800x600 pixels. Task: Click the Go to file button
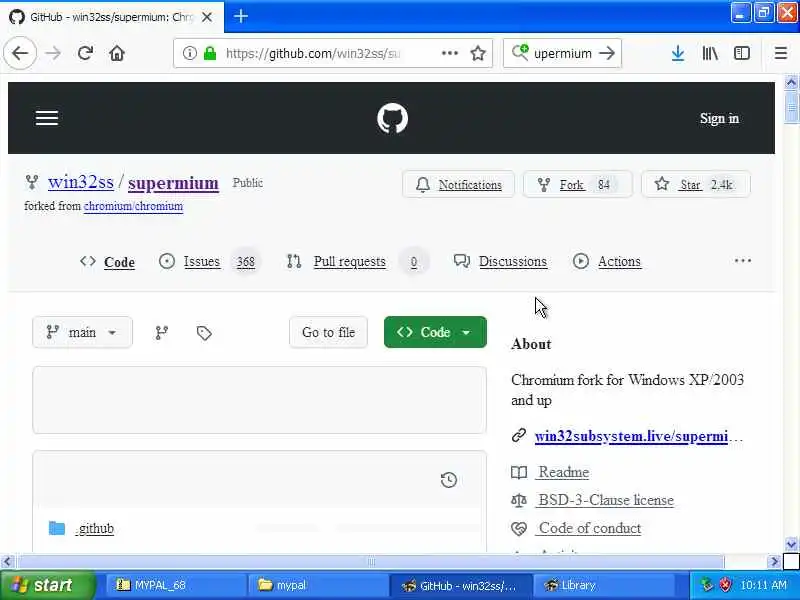tap(328, 332)
